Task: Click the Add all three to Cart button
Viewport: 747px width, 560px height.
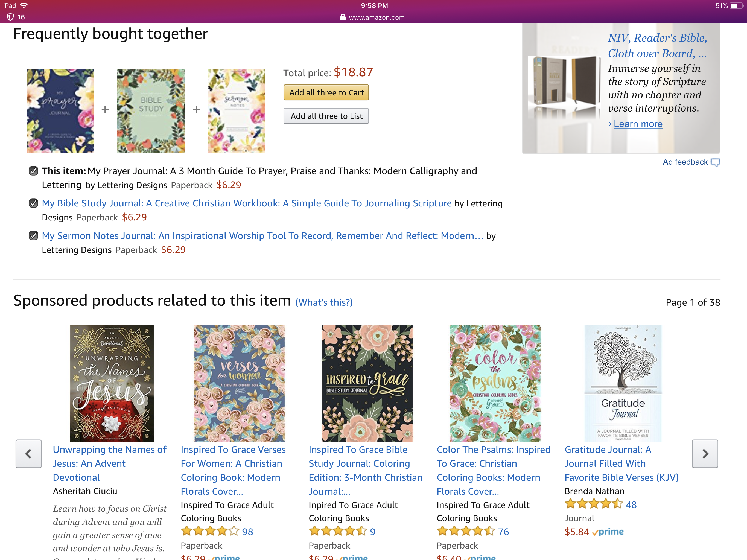Action: (x=326, y=92)
